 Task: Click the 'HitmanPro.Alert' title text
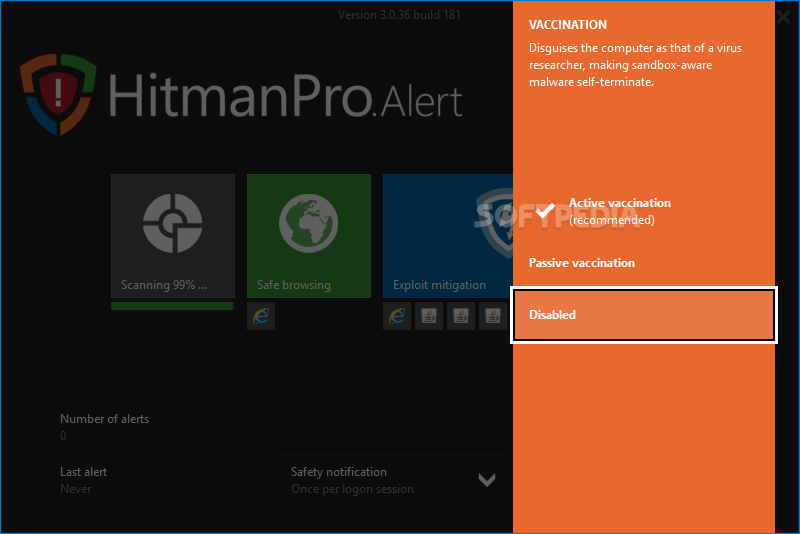(x=286, y=95)
